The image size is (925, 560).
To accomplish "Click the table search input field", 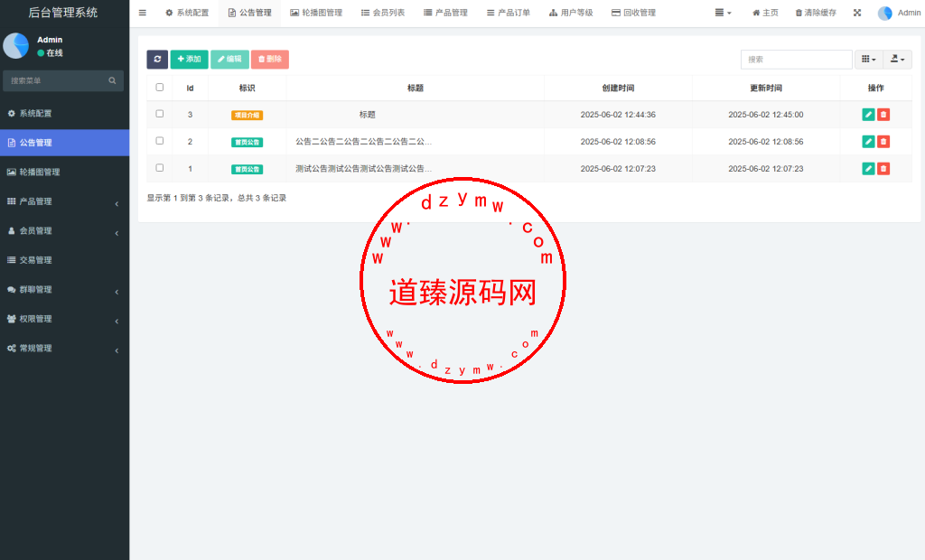I will [797, 59].
